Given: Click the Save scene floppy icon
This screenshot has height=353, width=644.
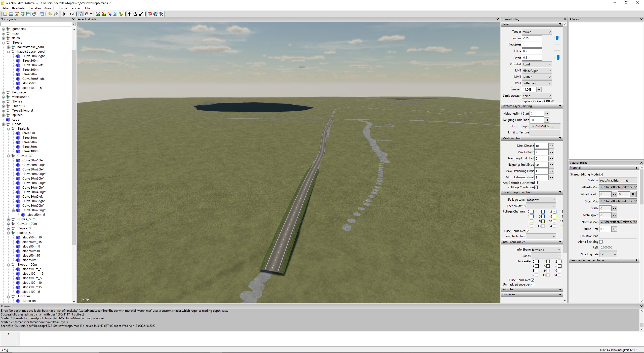Looking at the screenshot, I should click(x=28, y=14).
